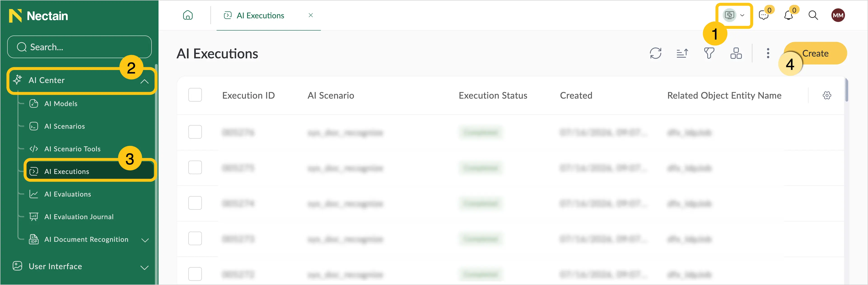This screenshot has height=285, width=868.
Task: Open the more actions menu
Action: [x=768, y=53]
